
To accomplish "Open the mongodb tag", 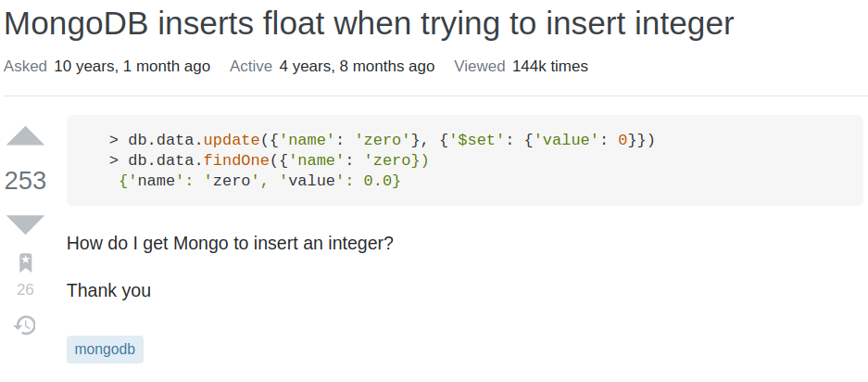I will pyautogui.click(x=105, y=350).
